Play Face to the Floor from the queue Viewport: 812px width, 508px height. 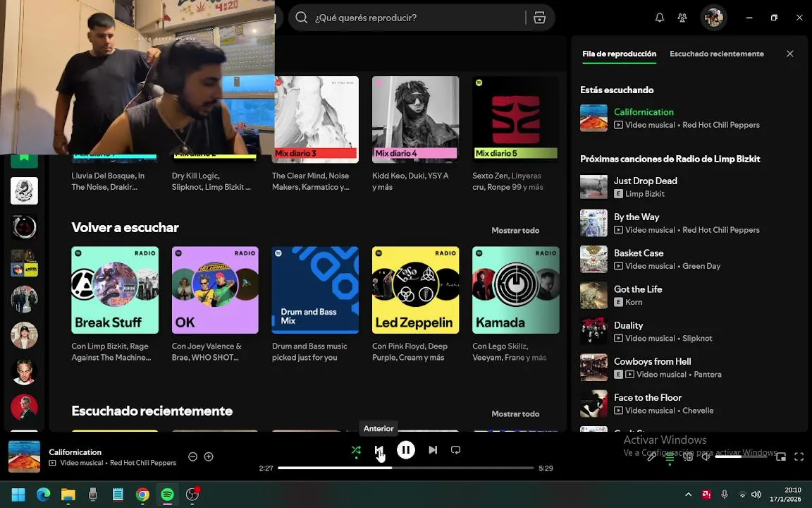point(689,404)
